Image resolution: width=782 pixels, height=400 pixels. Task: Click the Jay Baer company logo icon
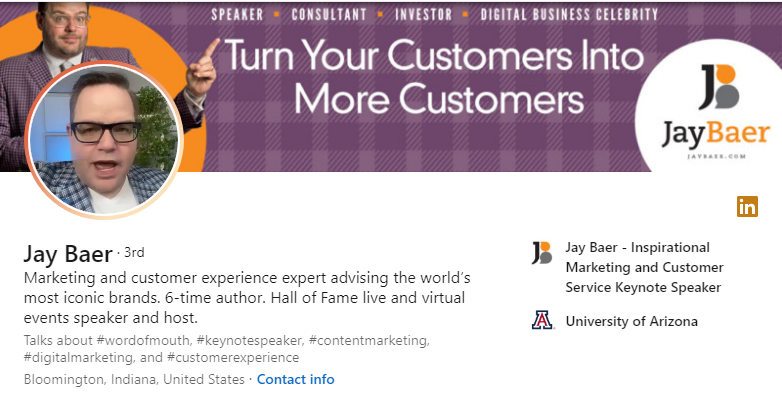click(x=542, y=252)
